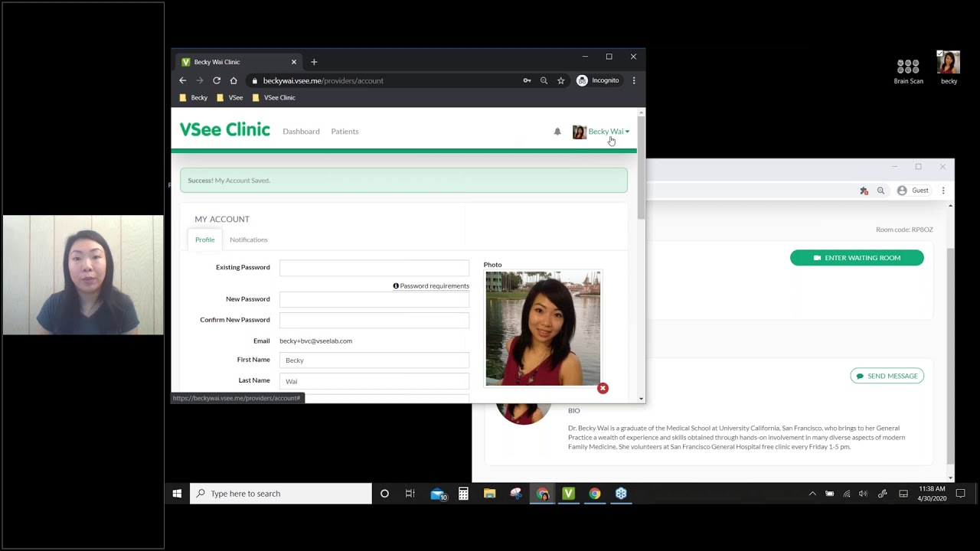Click the volume speaker tray icon
The height and width of the screenshot is (551, 980).
864,494
